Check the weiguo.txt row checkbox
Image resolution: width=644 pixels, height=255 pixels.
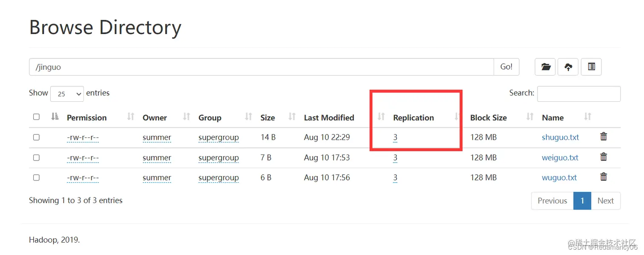36,158
